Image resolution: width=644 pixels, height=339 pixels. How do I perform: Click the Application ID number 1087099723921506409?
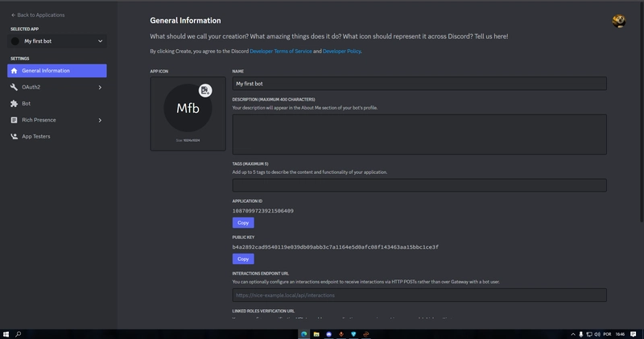click(x=263, y=211)
